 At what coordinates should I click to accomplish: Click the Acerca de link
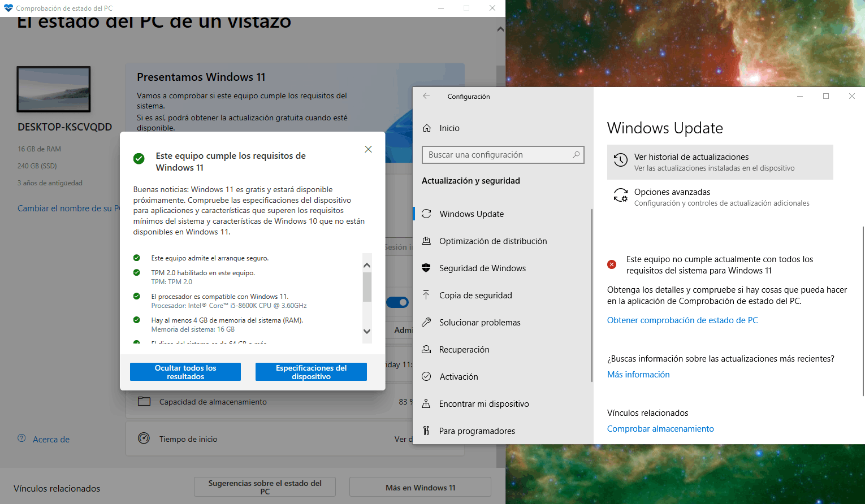[51, 439]
